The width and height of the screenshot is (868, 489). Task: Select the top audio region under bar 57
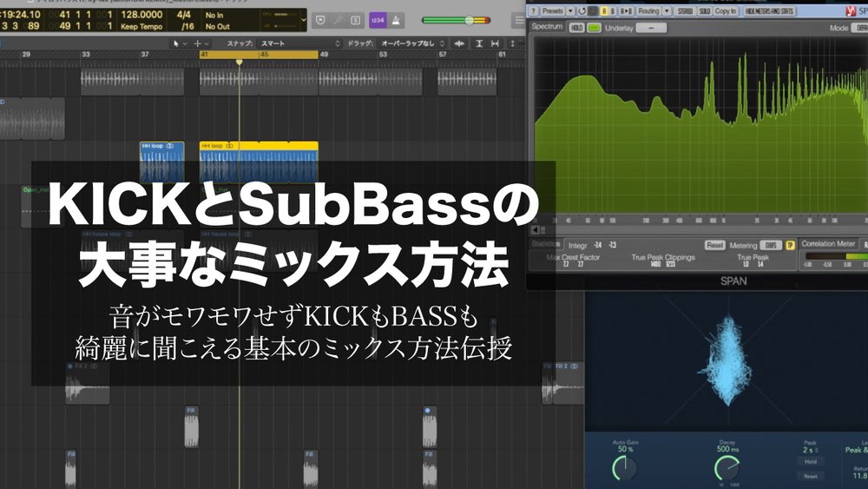[467, 82]
